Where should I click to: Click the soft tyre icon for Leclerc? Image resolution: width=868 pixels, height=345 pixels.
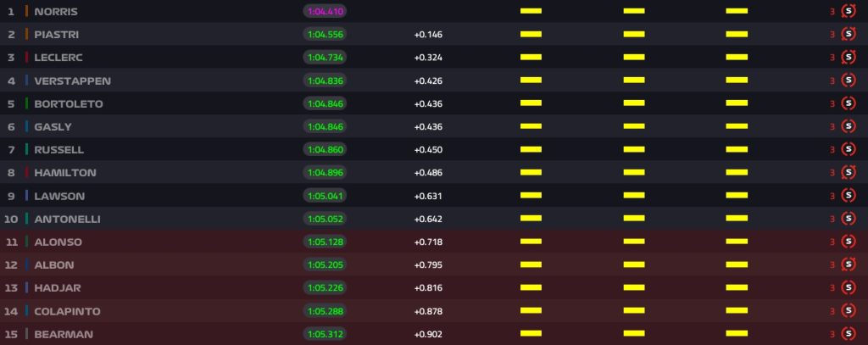click(x=848, y=57)
